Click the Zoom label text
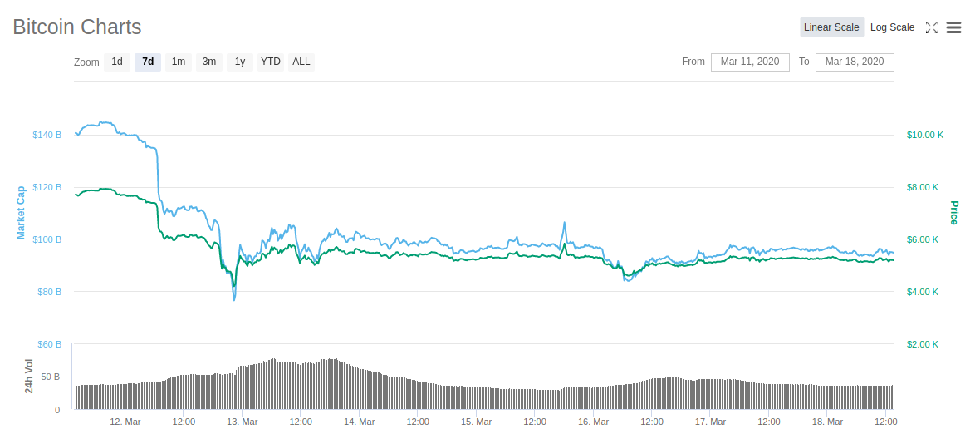Viewport: 980px width, 429px height. 86,62
